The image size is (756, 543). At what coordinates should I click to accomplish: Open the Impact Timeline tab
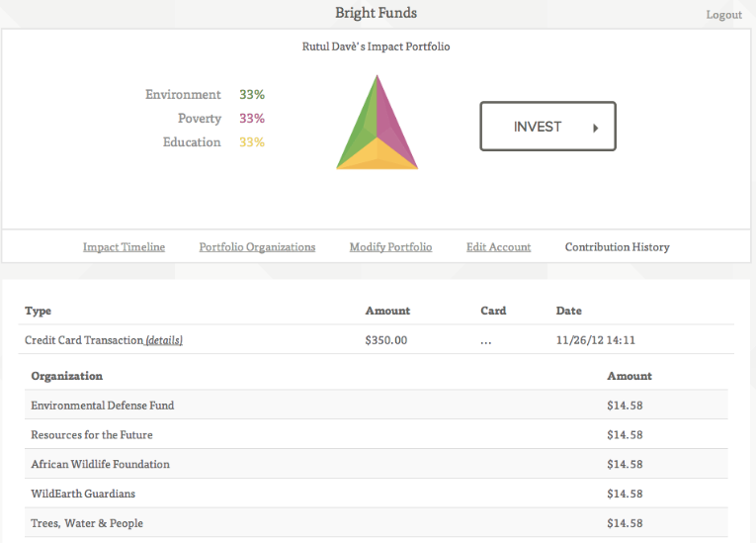124,247
